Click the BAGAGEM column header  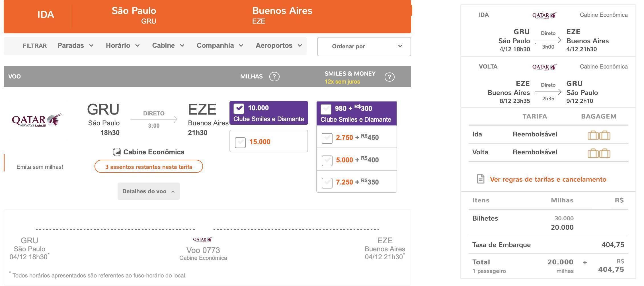(599, 116)
